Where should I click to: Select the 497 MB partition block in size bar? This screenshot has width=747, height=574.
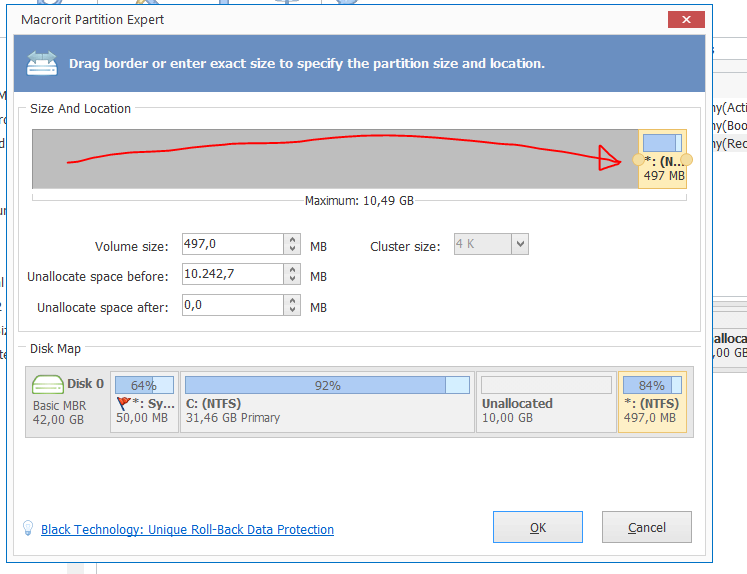click(x=663, y=159)
